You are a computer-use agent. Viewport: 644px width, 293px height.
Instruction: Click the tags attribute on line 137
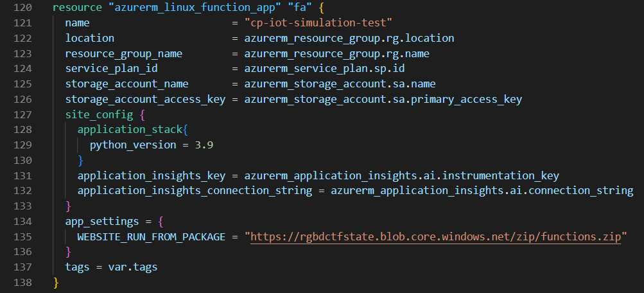(x=78, y=267)
